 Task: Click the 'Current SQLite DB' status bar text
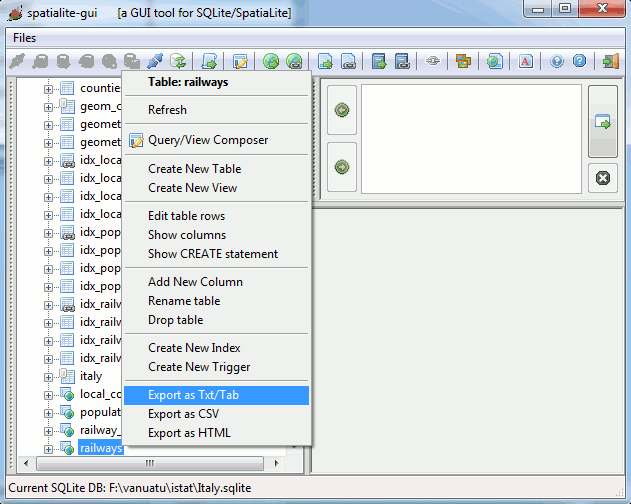click(130, 488)
